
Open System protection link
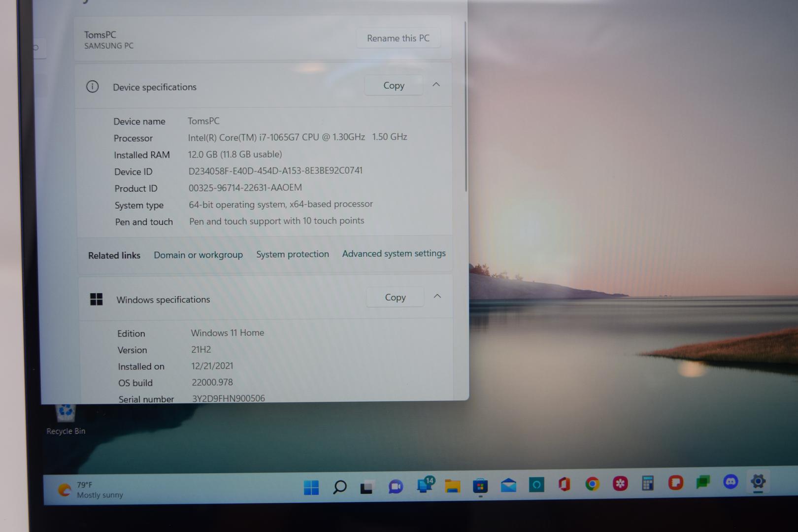293,254
